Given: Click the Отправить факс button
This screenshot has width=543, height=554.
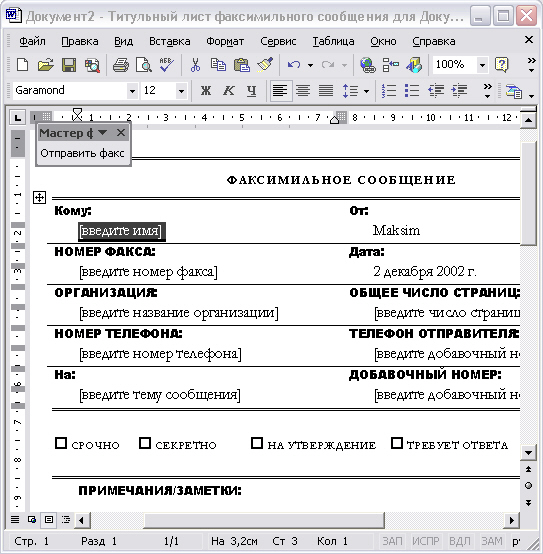Looking at the screenshot, I should (x=82, y=153).
